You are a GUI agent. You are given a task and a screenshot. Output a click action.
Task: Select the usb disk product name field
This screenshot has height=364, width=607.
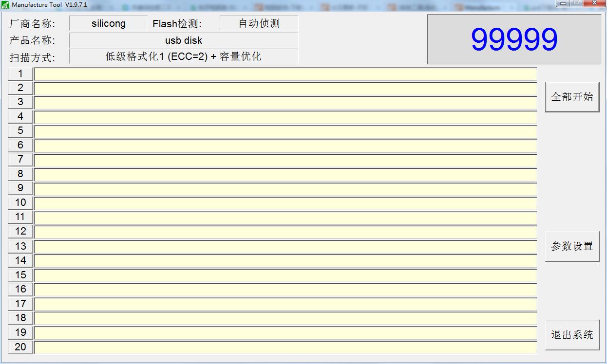click(184, 40)
